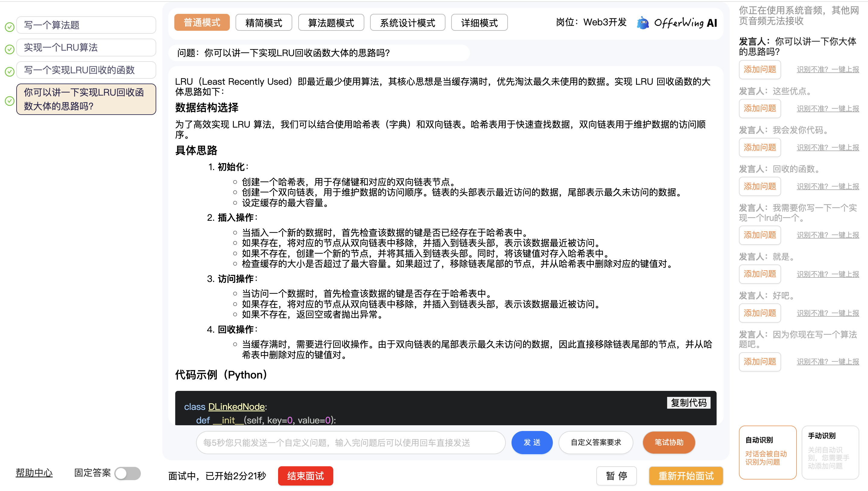
Task: Switch to 精简模式 tab
Action: [x=263, y=23]
